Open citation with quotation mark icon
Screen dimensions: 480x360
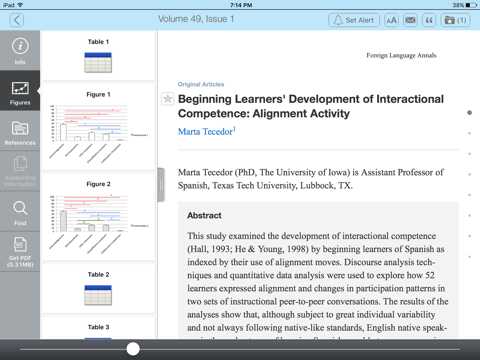(x=429, y=20)
